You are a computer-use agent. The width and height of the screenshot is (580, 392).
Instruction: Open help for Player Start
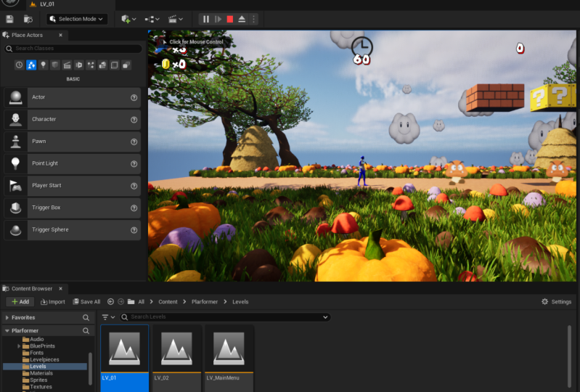tap(134, 186)
